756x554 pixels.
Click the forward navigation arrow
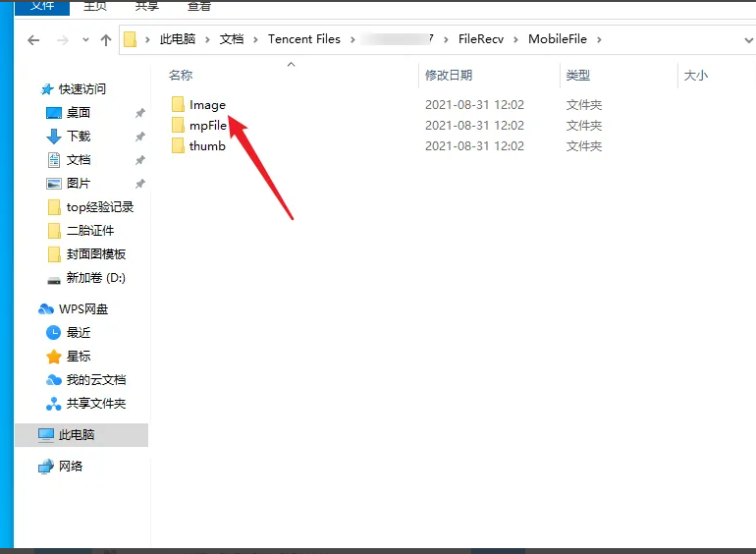pos(62,40)
